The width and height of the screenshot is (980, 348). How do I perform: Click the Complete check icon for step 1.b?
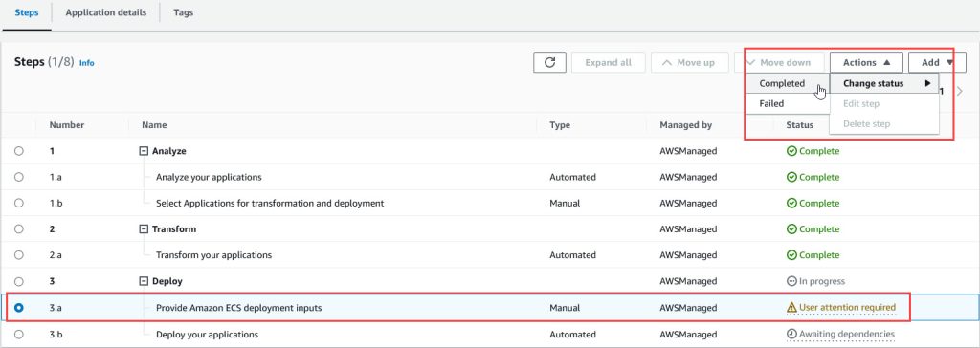click(x=791, y=203)
